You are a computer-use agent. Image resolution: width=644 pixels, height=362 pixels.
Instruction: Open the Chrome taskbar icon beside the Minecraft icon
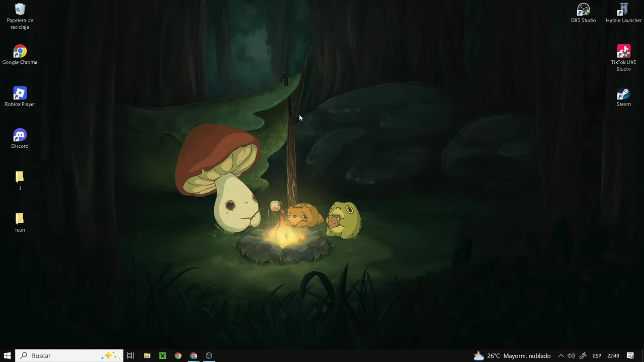point(178,355)
